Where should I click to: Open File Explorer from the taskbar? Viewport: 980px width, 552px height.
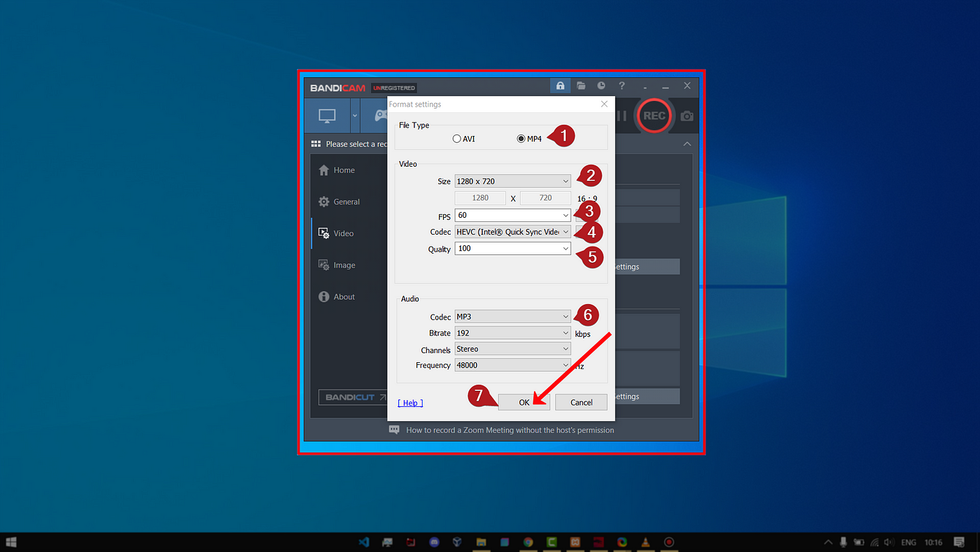[482, 542]
